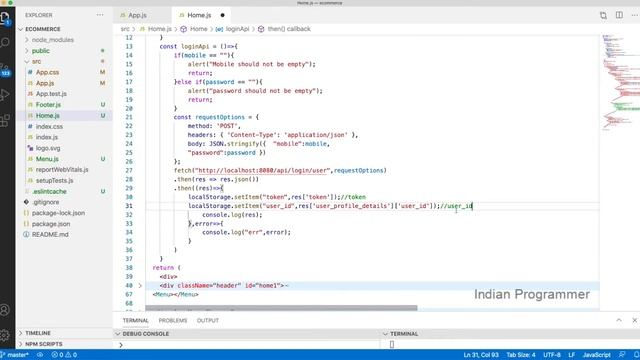The height and width of the screenshot is (360, 640).
Task: Open the Explorer view in activity bar
Action: point(5,18)
